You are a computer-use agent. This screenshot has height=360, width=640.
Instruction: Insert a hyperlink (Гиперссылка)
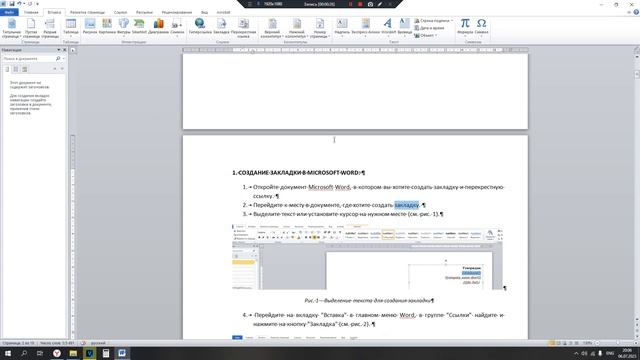click(200, 27)
